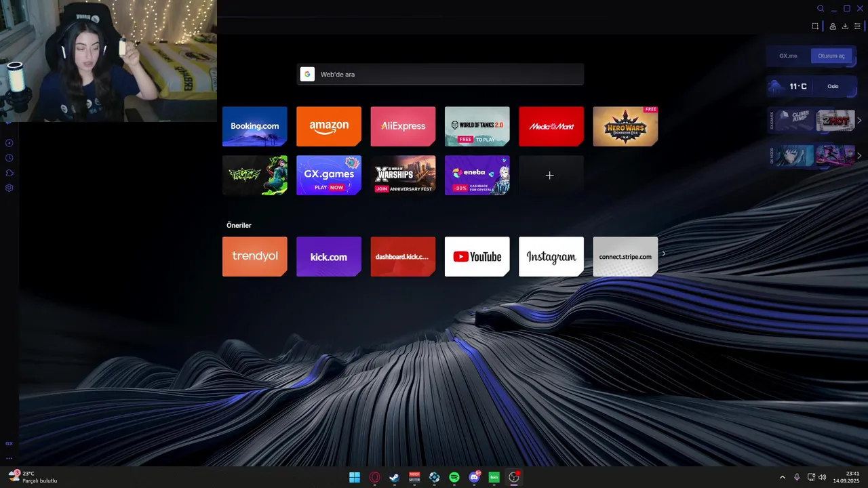868x488 pixels.
Task: Open the AliExpress speed dial tile
Action: click(x=403, y=126)
